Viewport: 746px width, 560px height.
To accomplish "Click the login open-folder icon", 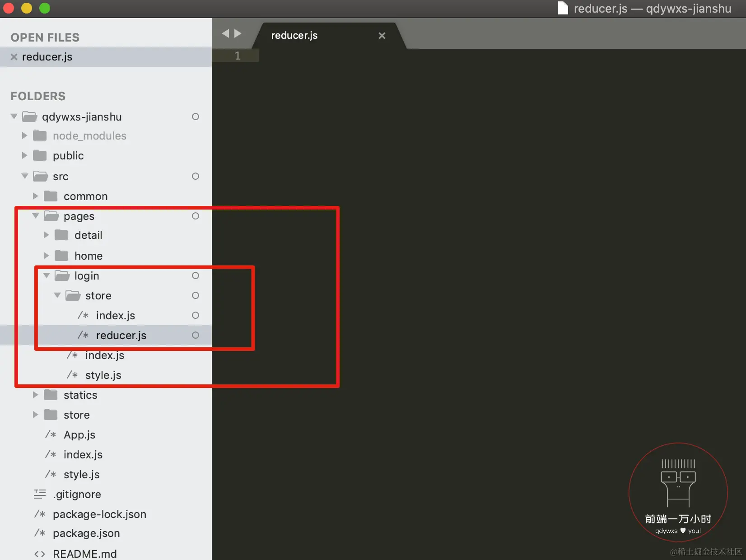I will [62, 275].
